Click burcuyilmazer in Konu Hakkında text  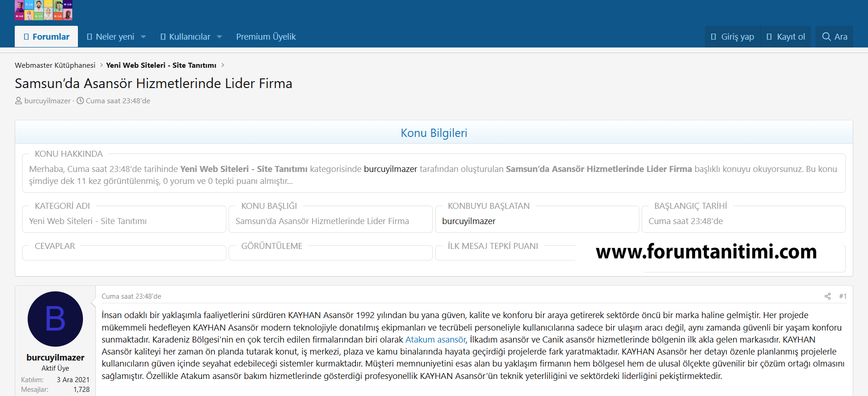click(390, 169)
